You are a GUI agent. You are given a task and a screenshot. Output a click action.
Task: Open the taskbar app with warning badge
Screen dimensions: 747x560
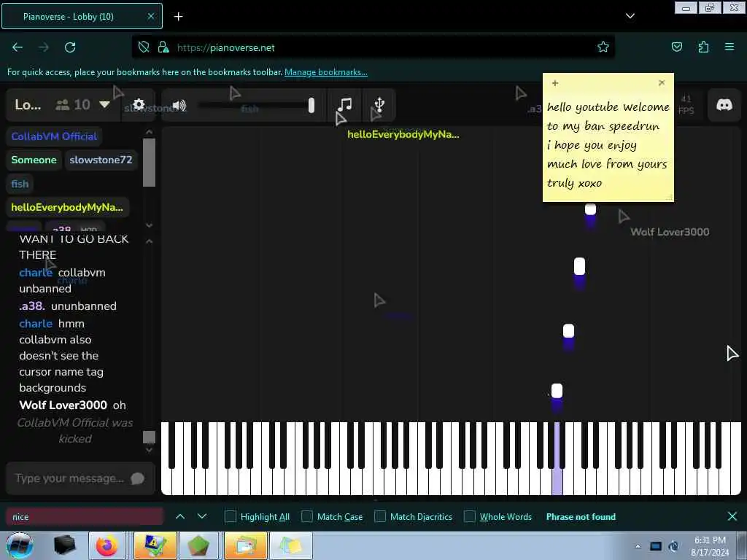click(155, 545)
